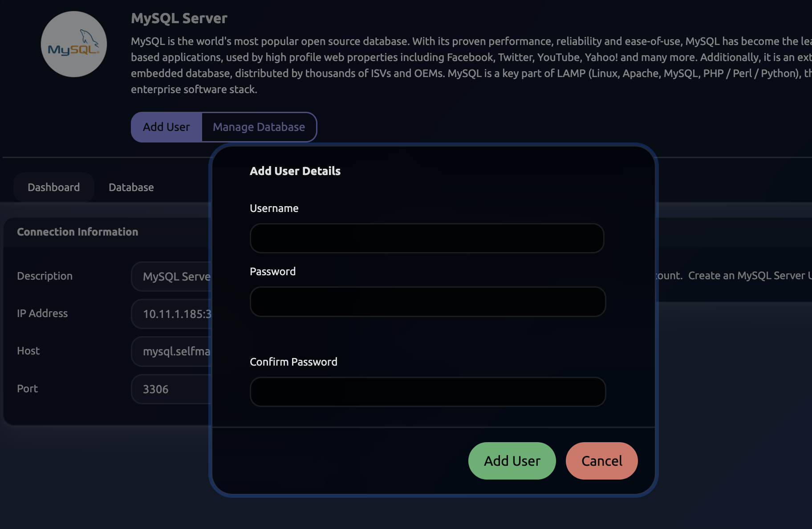Viewport: 812px width, 529px height.
Task: Select the Description field showing MySQL Server
Action: [x=171, y=277]
